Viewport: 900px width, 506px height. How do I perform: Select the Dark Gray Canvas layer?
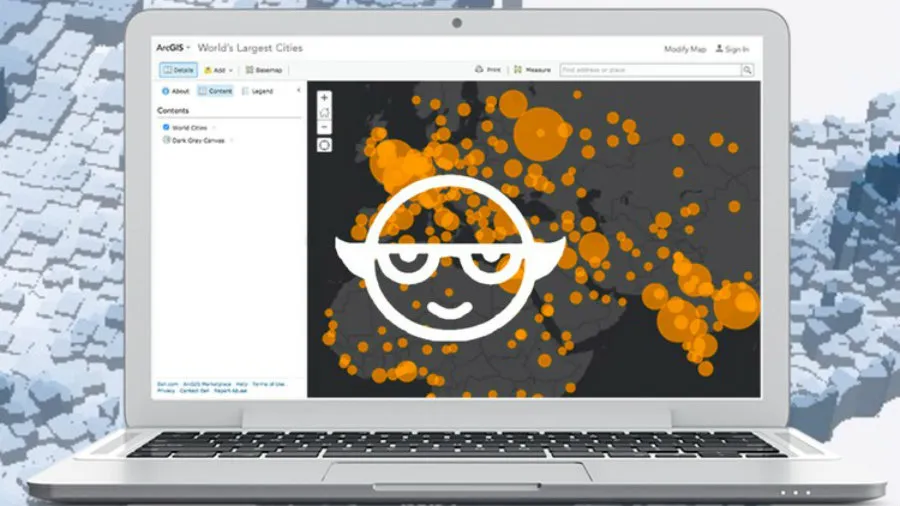tap(198, 140)
